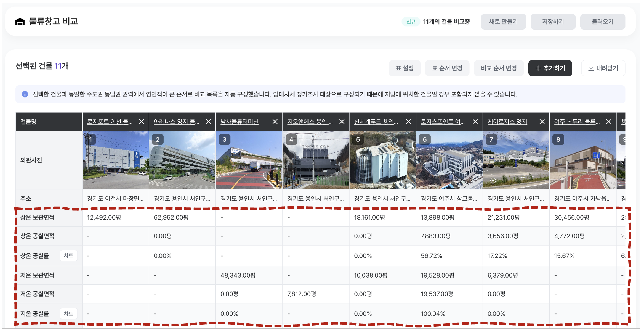
Task: Remove 지오앤에스 용인 column with X icon
Action: coord(342,122)
